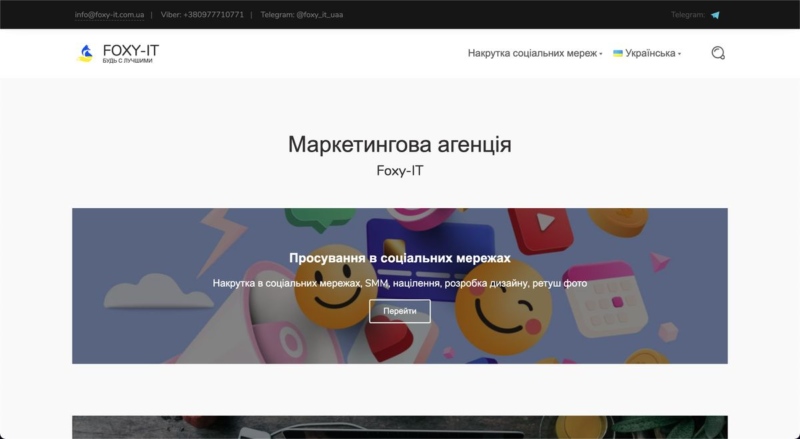The height and width of the screenshot is (439, 800).
Task: Open search with the magnifier icon
Action: point(717,53)
